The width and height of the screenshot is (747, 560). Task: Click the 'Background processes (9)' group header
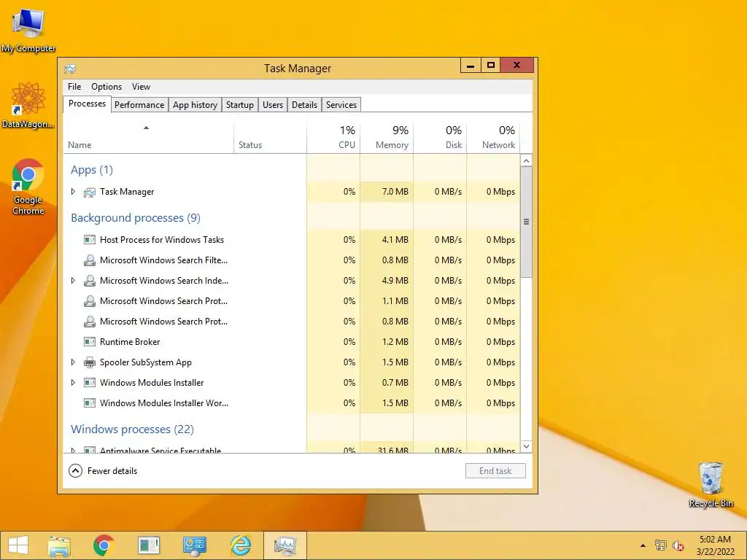click(135, 218)
